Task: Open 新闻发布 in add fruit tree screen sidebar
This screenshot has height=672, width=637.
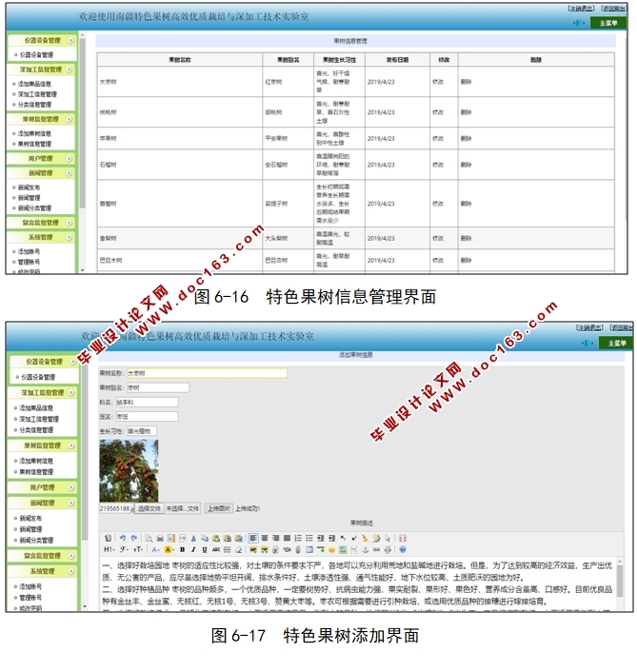Action: (x=30, y=518)
